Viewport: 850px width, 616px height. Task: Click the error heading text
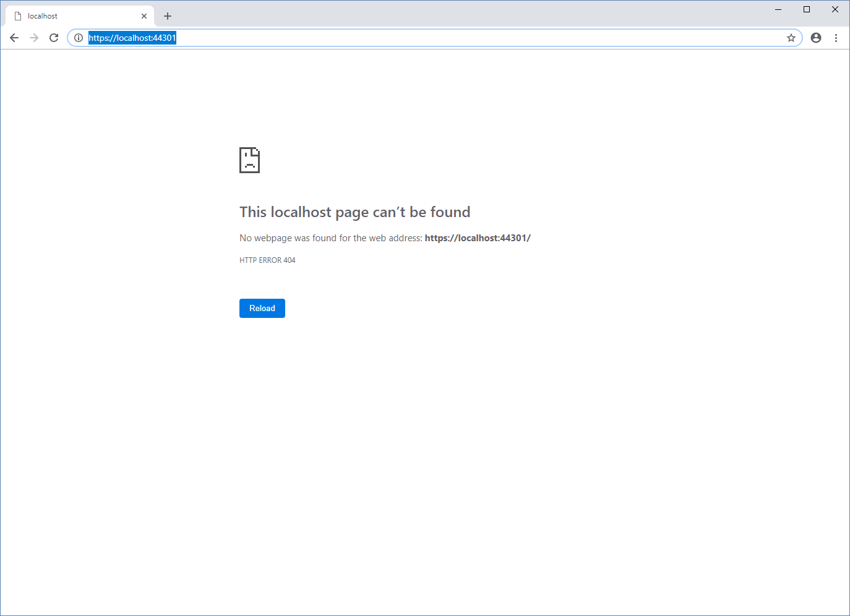tap(354, 212)
